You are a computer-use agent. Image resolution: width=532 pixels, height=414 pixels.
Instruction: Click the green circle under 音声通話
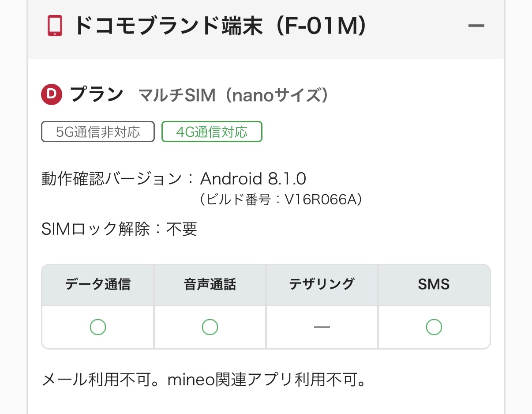(210, 327)
